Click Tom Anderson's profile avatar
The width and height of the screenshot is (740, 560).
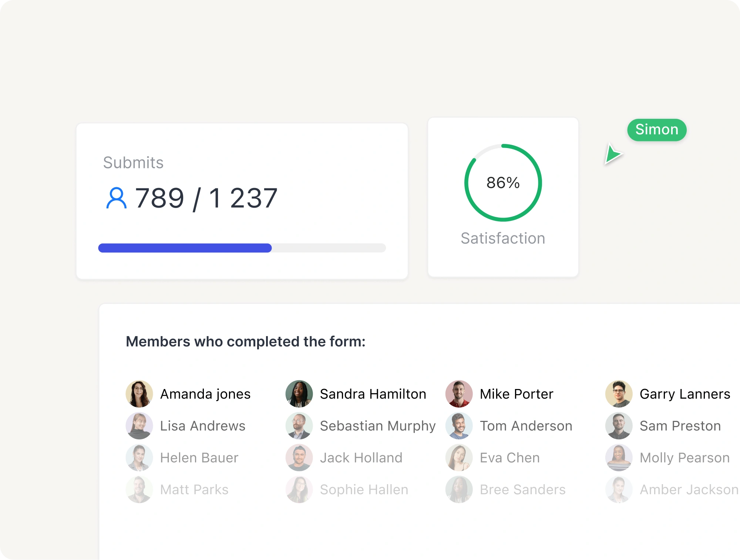pyautogui.click(x=459, y=426)
